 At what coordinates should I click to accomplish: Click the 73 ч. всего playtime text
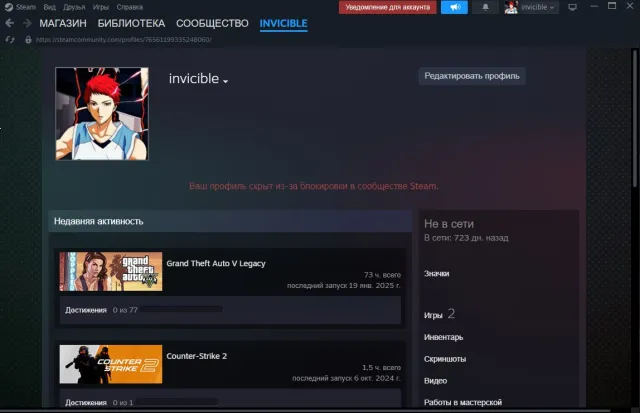click(x=382, y=275)
